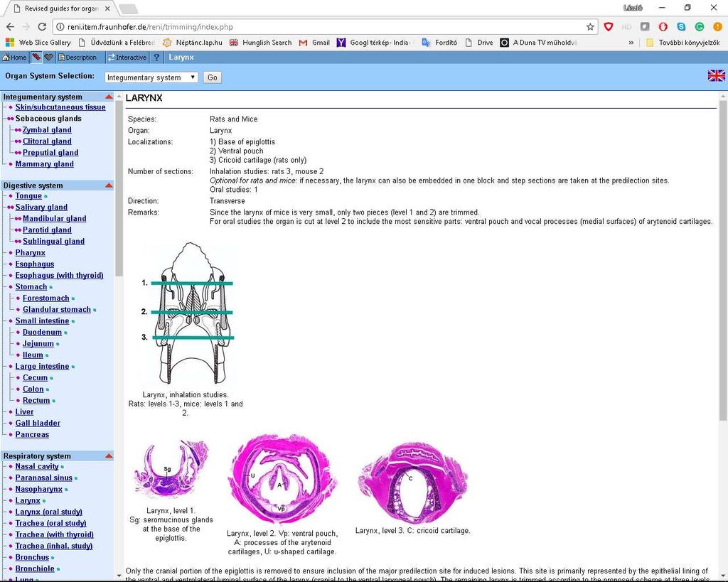This screenshot has width=728, height=582.
Task: Open the Home toolbar button
Action: pyautogui.click(x=14, y=58)
